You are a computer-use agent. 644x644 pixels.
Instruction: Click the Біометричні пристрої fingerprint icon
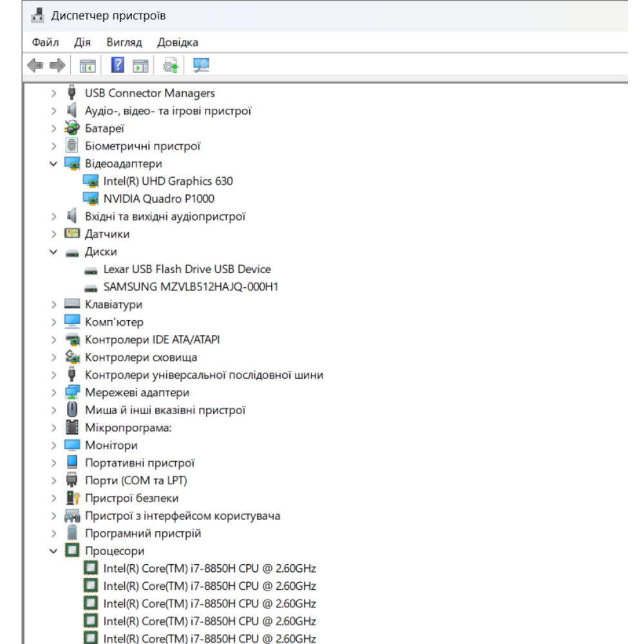(72, 146)
